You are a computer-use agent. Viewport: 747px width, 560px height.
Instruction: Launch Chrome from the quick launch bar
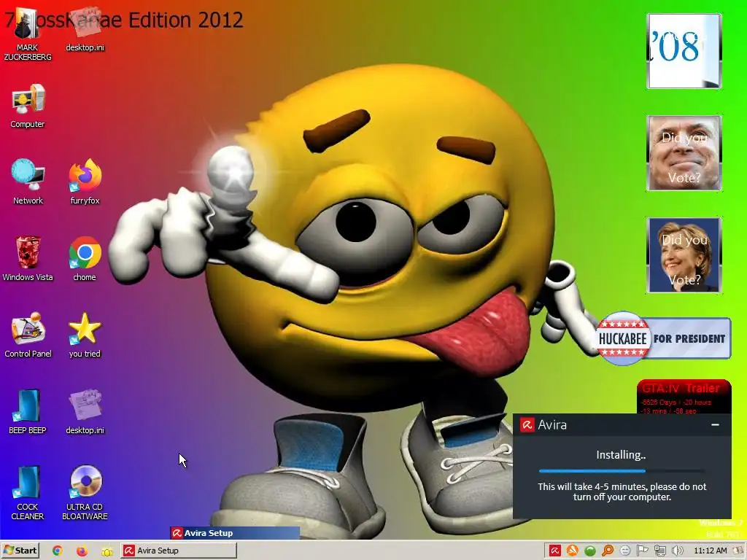click(57, 551)
